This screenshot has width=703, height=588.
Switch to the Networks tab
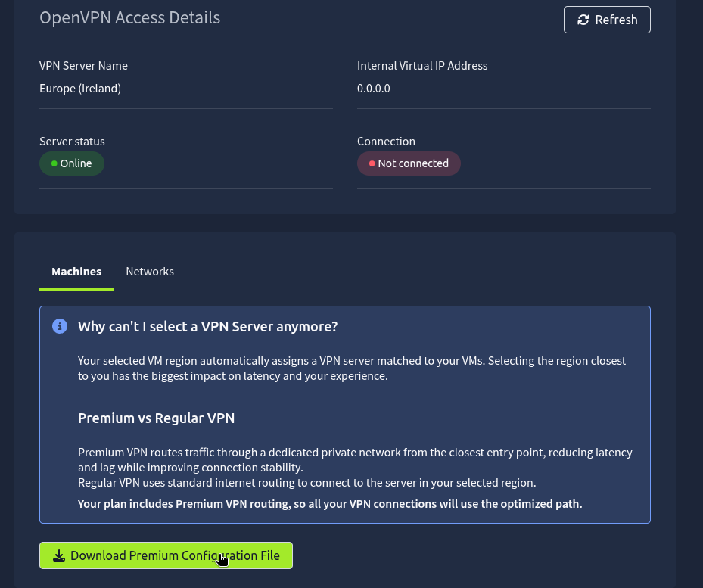click(150, 272)
